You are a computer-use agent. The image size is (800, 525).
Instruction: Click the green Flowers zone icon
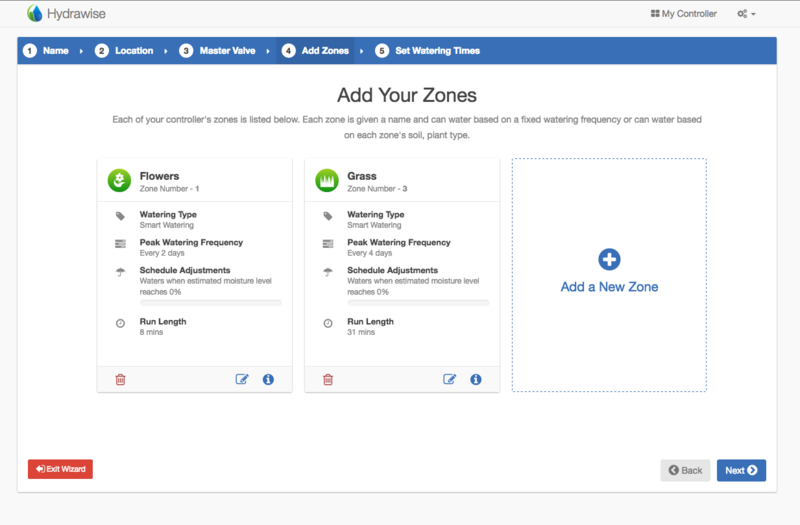pyautogui.click(x=119, y=181)
